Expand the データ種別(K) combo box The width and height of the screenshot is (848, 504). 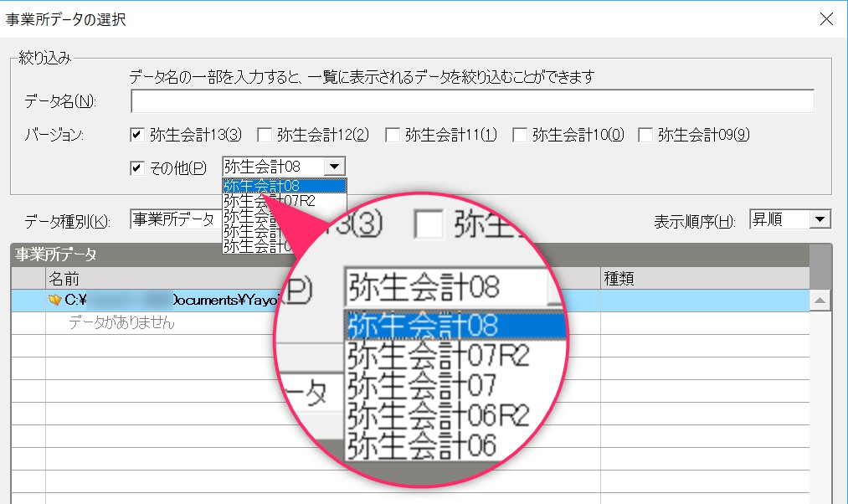[x=176, y=219]
